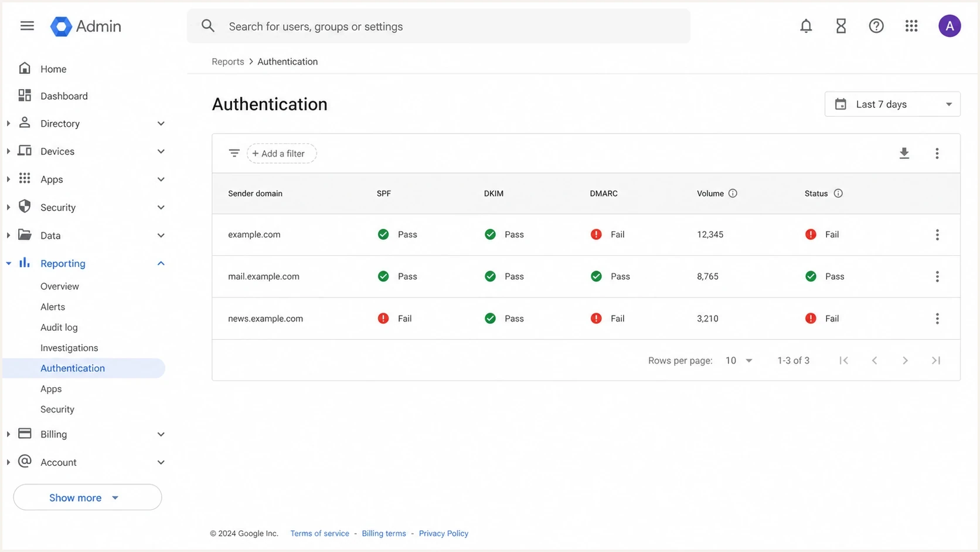Open Alerts under Reporting
The height and width of the screenshot is (552, 980).
(53, 307)
